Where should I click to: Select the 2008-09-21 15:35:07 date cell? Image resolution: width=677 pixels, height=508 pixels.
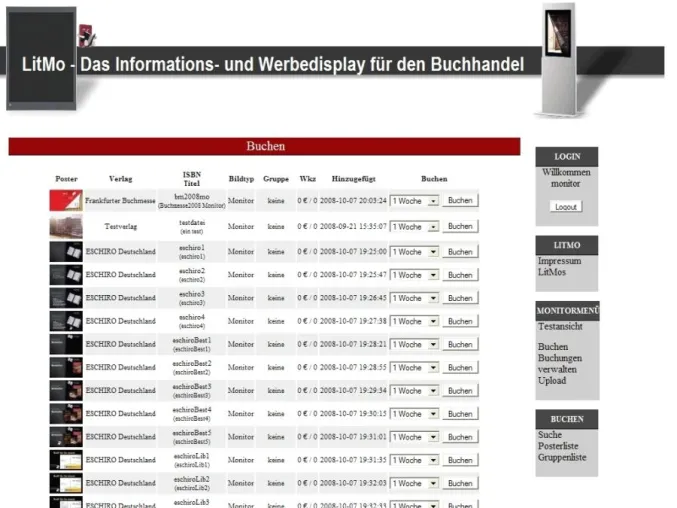coord(353,226)
